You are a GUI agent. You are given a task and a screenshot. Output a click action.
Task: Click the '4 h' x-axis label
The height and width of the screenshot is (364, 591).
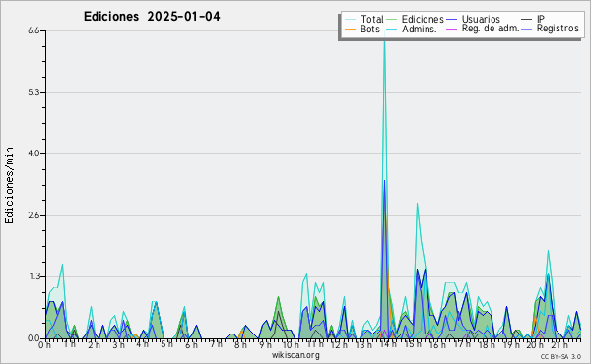(143, 344)
